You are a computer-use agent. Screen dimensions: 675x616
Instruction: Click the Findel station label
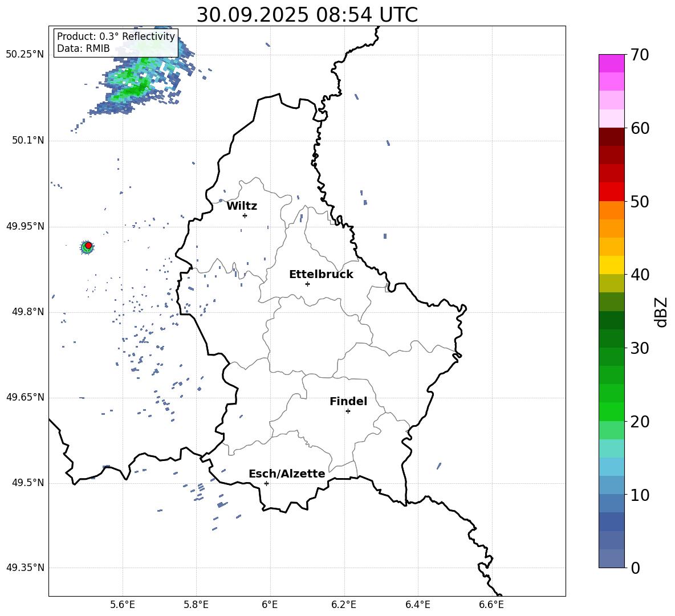(348, 401)
